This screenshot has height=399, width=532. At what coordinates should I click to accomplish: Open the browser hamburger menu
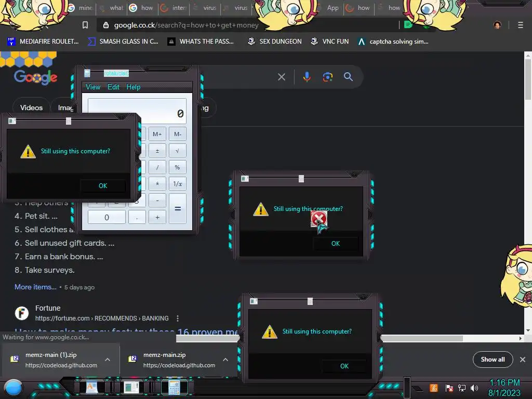click(x=520, y=25)
